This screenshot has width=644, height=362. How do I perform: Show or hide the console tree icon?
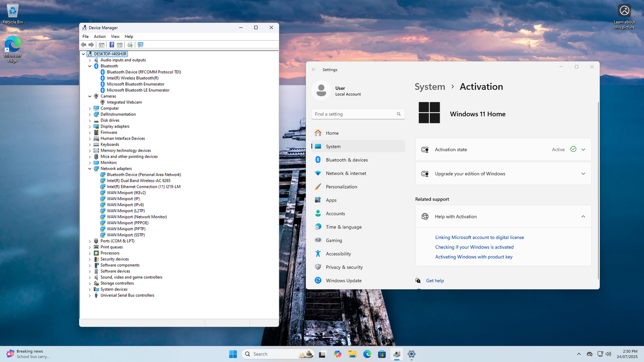[x=102, y=45]
